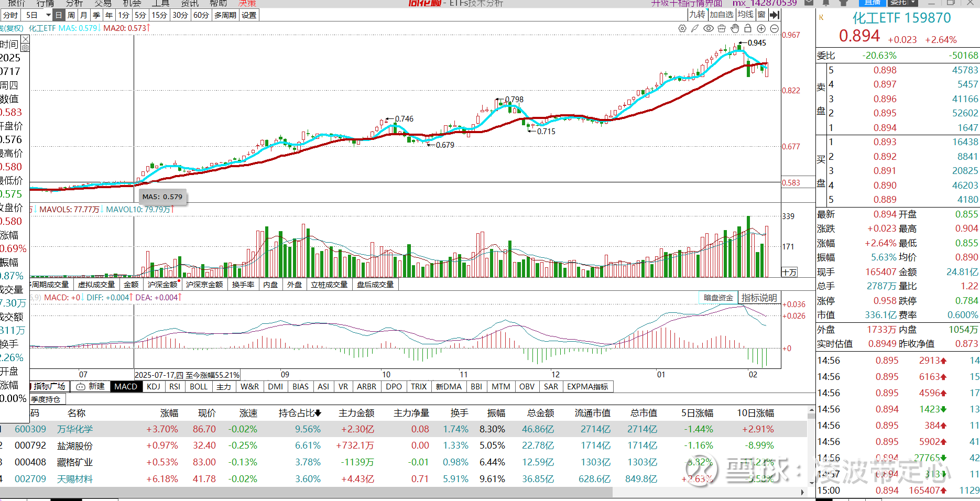Viewport: 980px width, 501px height.
Task: Open the 交易 menu
Action: point(103,3)
